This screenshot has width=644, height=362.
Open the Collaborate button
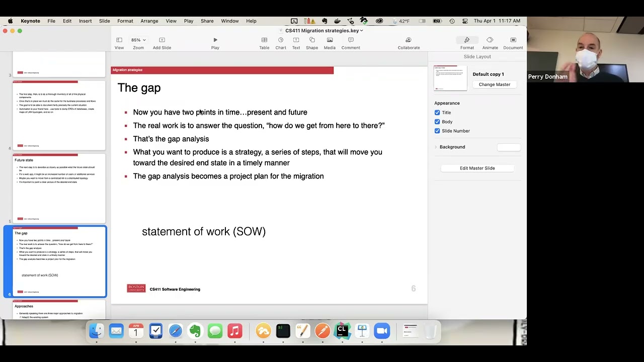[409, 43]
